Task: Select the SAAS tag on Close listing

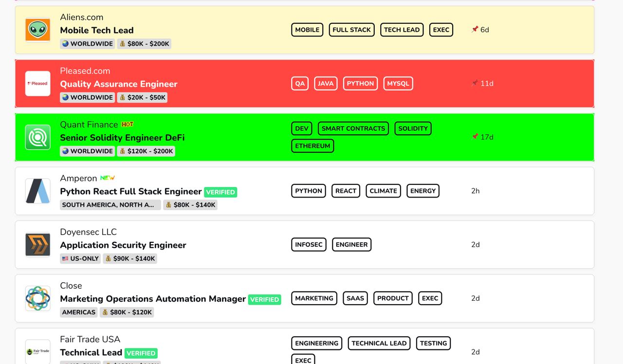Action: tap(355, 298)
